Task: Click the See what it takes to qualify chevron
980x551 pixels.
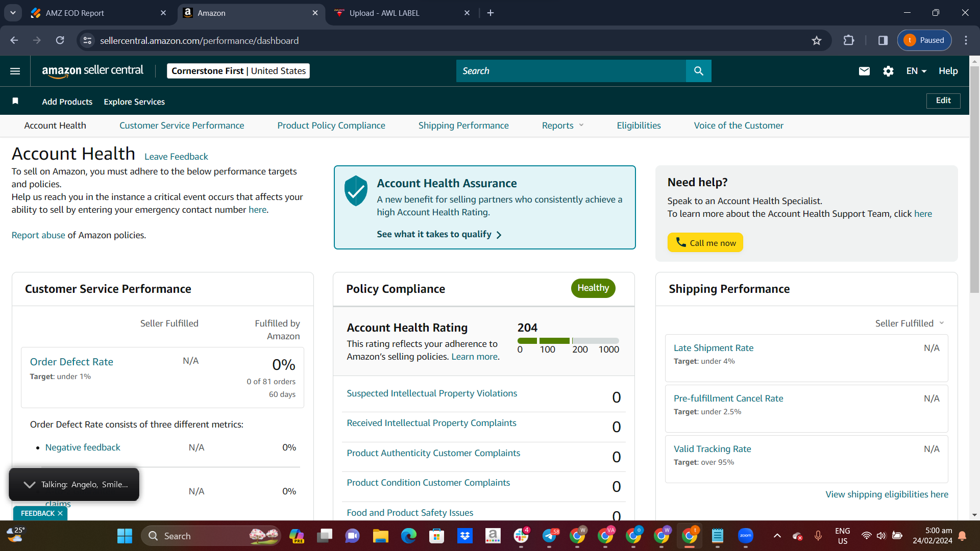Action: (499, 235)
